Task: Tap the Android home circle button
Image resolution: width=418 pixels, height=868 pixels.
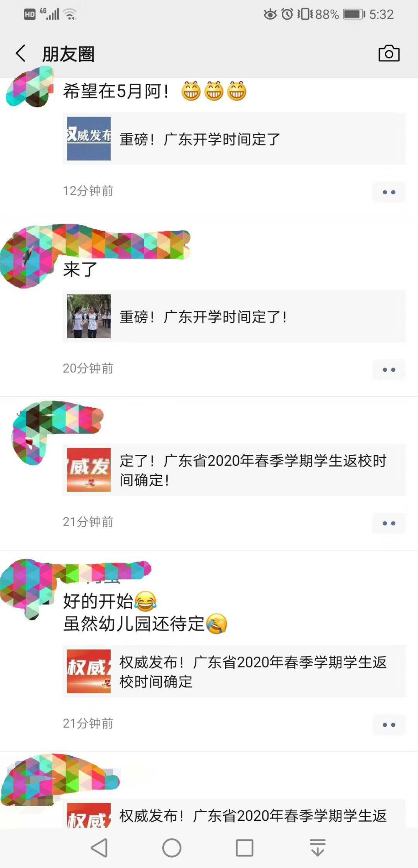Action: coord(172,848)
